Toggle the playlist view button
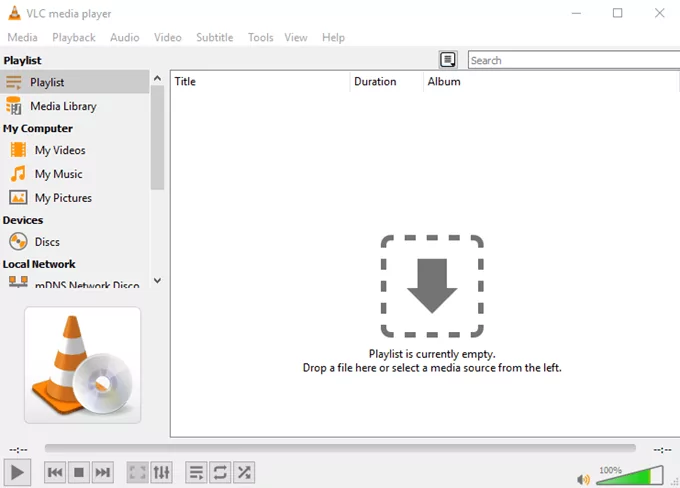This screenshot has width=680, height=488. click(197, 472)
